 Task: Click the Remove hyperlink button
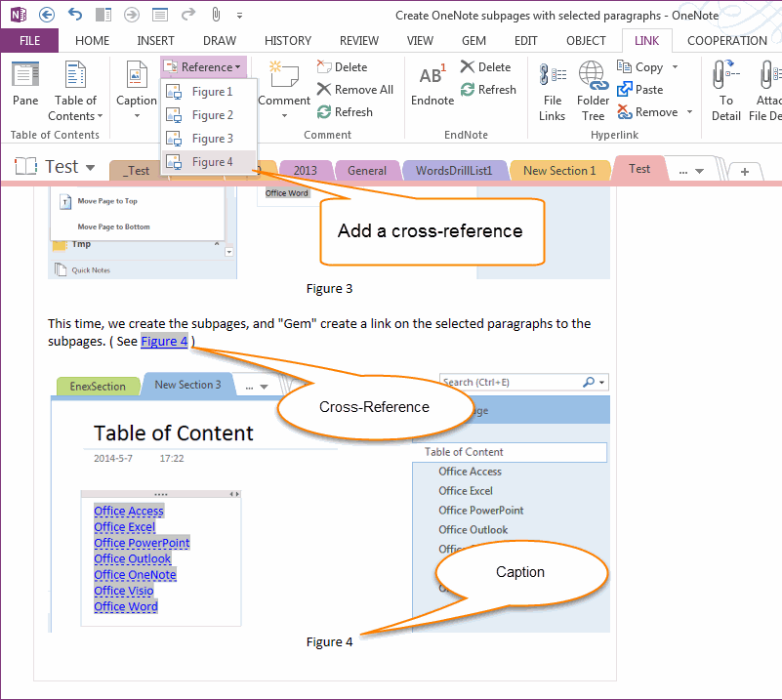[x=648, y=112]
